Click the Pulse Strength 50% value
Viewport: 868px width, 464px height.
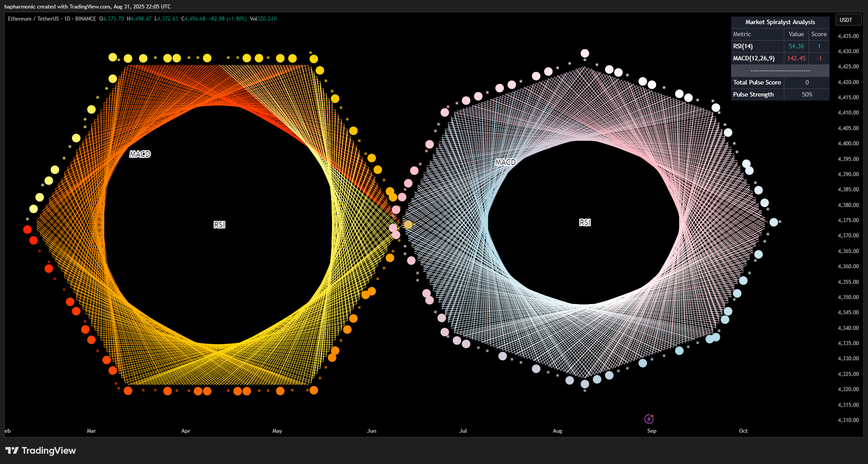coord(807,94)
